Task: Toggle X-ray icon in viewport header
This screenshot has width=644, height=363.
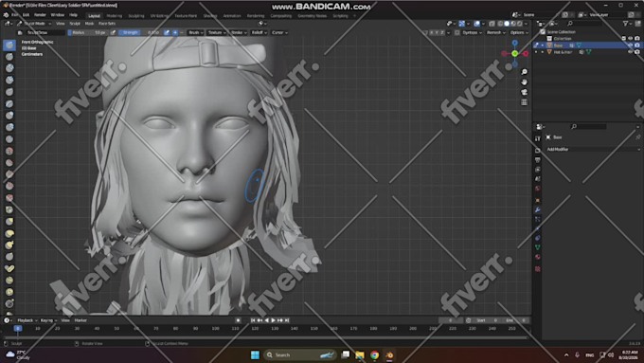Action: (492, 24)
